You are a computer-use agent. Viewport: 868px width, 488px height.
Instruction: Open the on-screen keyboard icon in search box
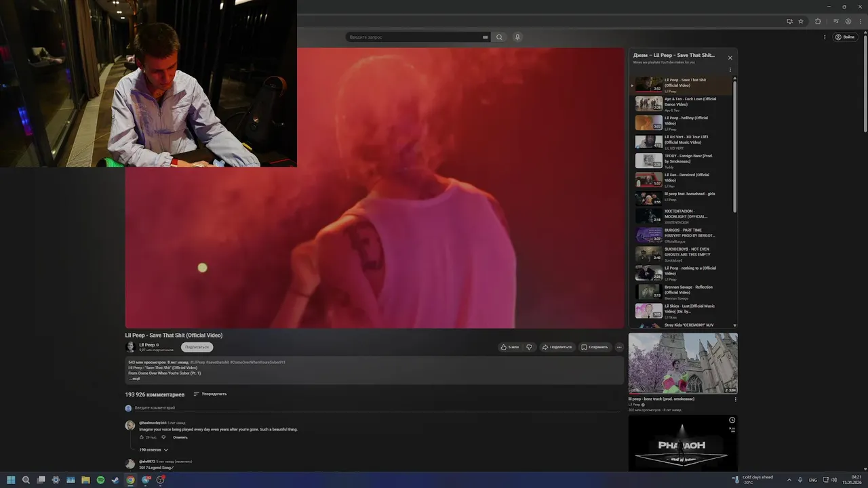click(485, 37)
